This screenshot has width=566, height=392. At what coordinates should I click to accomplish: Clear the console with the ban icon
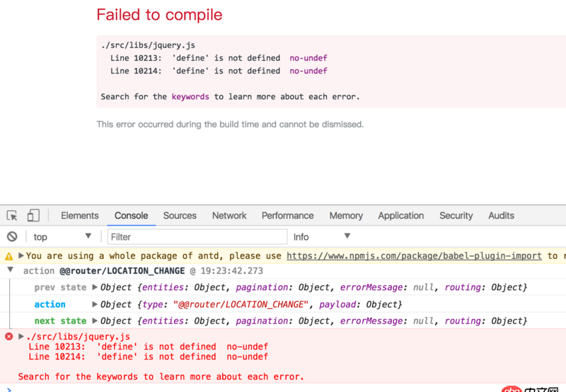point(12,236)
